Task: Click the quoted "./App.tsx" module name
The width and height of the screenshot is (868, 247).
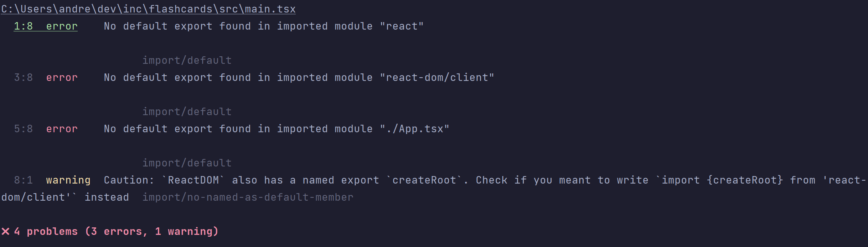Action: (x=414, y=129)
